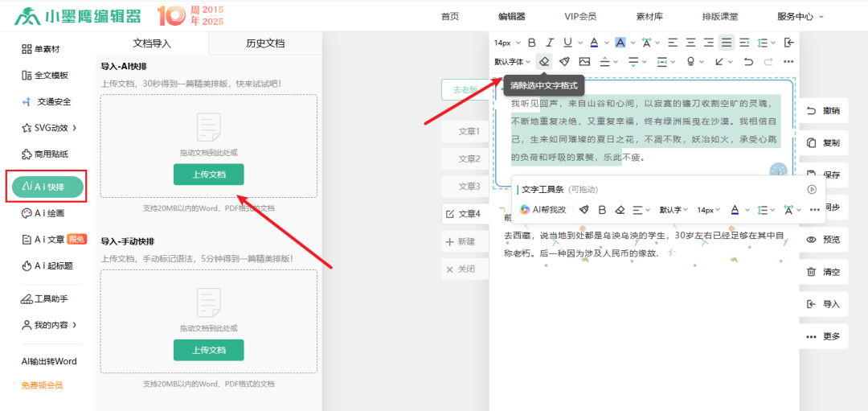
Task: Open the 默认字 font dropdown on the floating toolbar
Action: [x=674, y=210]
